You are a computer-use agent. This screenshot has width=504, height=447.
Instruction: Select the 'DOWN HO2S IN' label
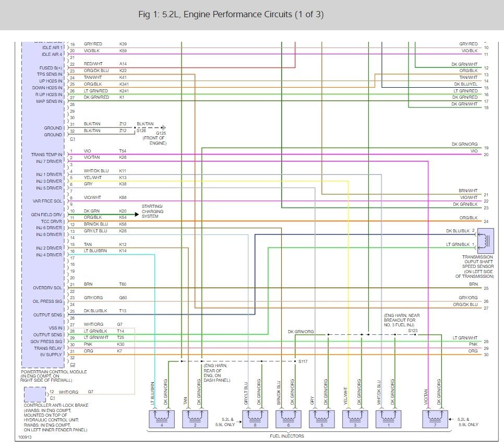pyautogui.click(x=47, y=88)
